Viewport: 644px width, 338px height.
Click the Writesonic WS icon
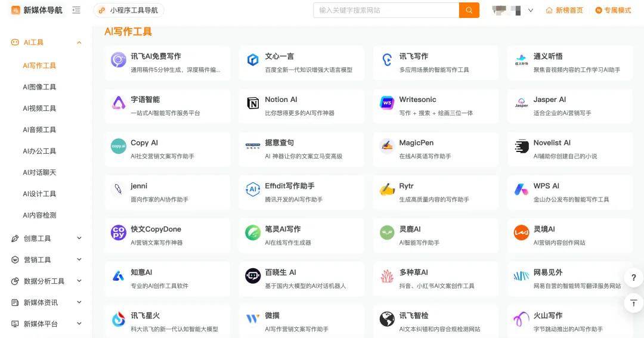pos(387,103)
